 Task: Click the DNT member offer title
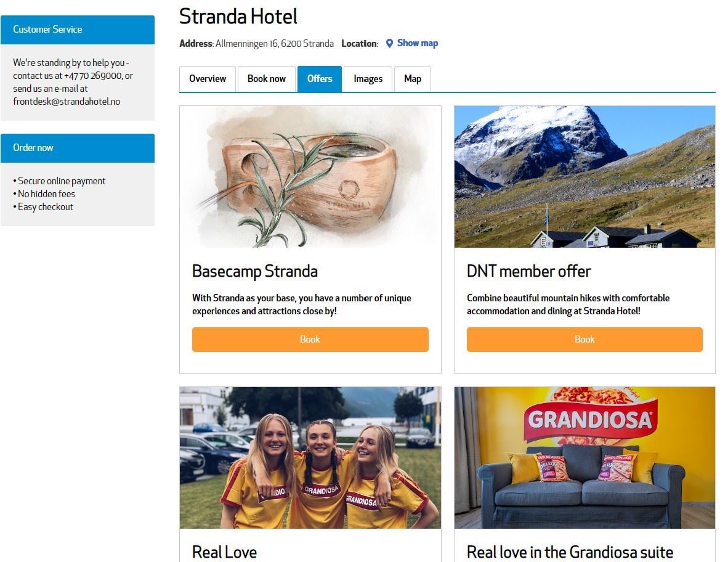[529, 271]
